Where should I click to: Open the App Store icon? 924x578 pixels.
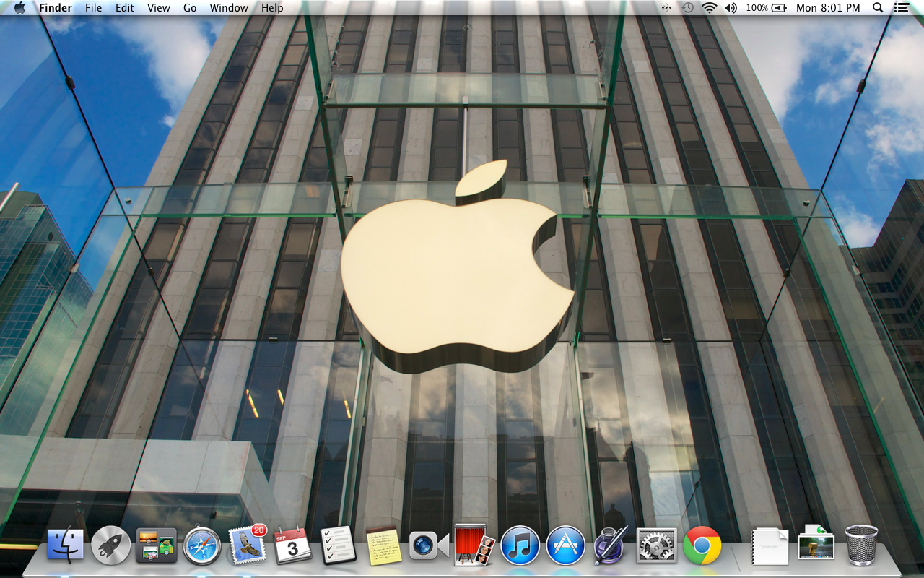pyautogui.click(x=565, y=545)
